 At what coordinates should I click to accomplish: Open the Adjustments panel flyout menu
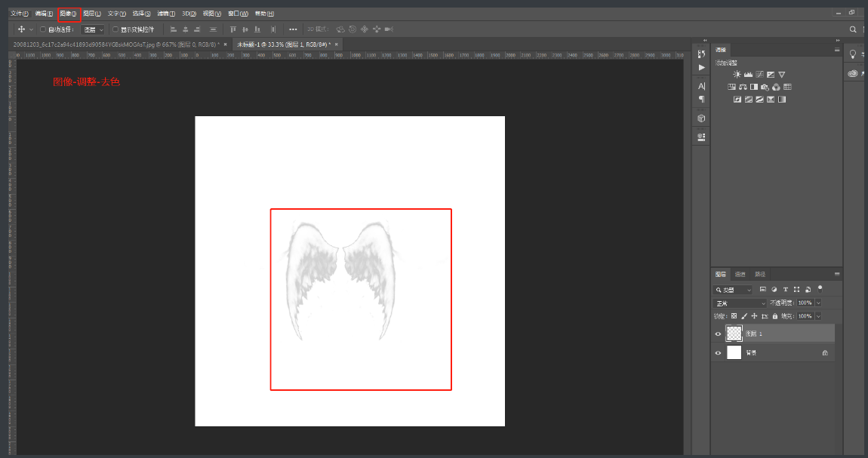point(837,50)
